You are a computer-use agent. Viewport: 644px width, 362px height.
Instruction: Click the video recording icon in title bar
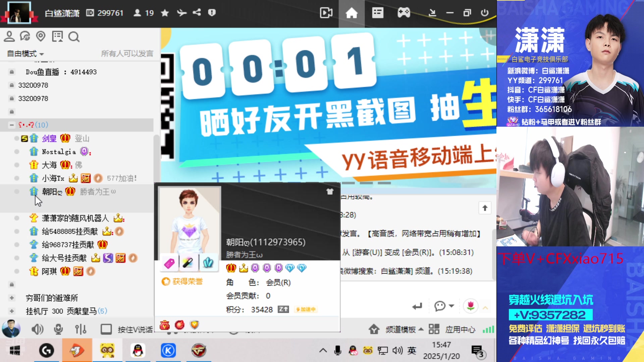(x=326, y=13)
